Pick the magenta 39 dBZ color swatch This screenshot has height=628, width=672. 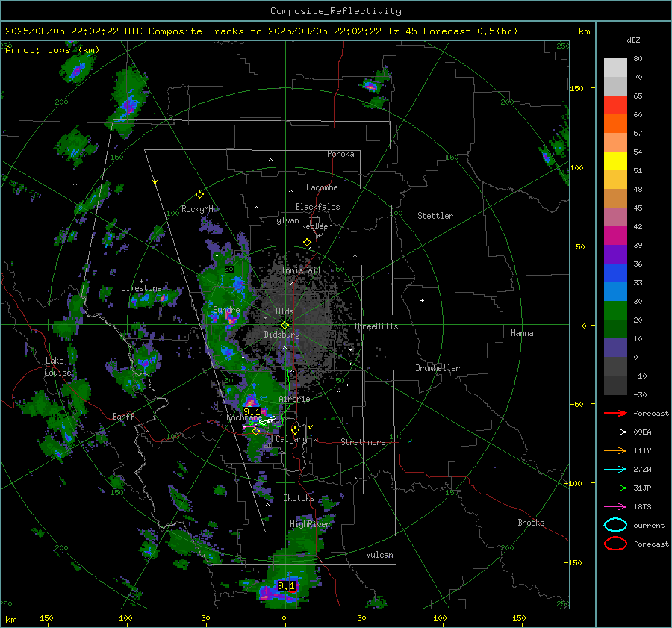pos(615,235)
